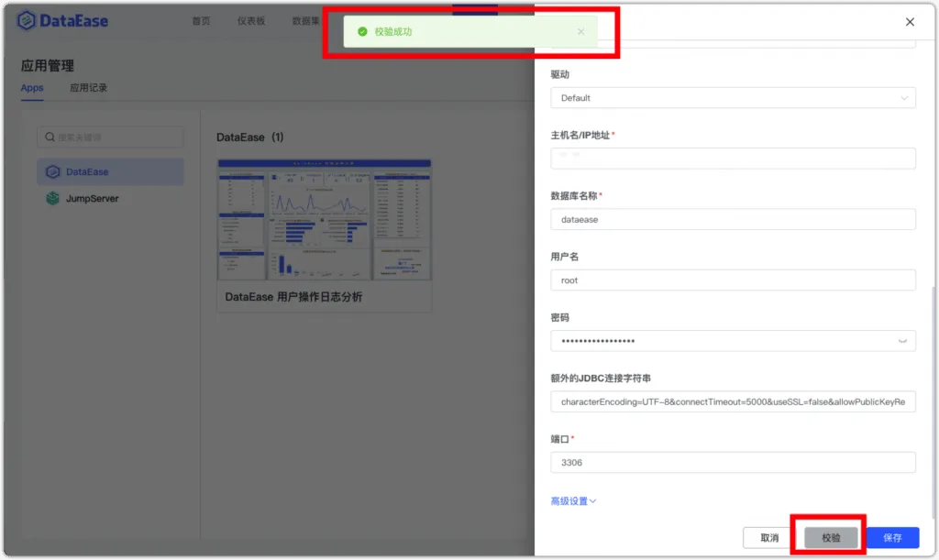Select the DataEase hexagon icon in app list
The height and width of the screenshot is (560, 939).
click(x=52, y=171)
